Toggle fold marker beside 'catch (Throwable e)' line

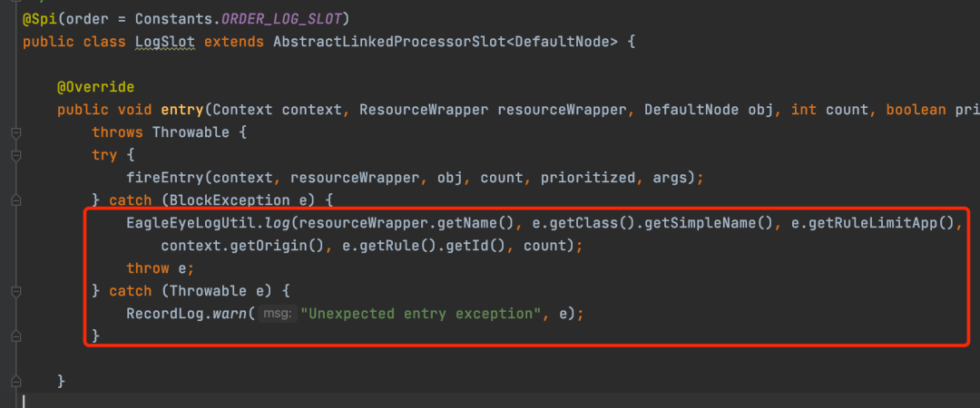[x=15, y=291]
